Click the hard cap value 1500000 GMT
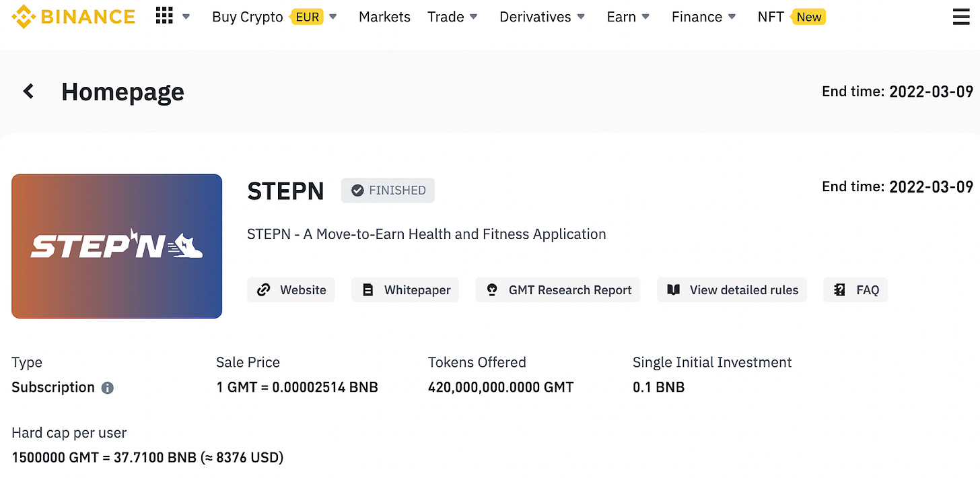This screenshot has height=478, width=980. 147,458
